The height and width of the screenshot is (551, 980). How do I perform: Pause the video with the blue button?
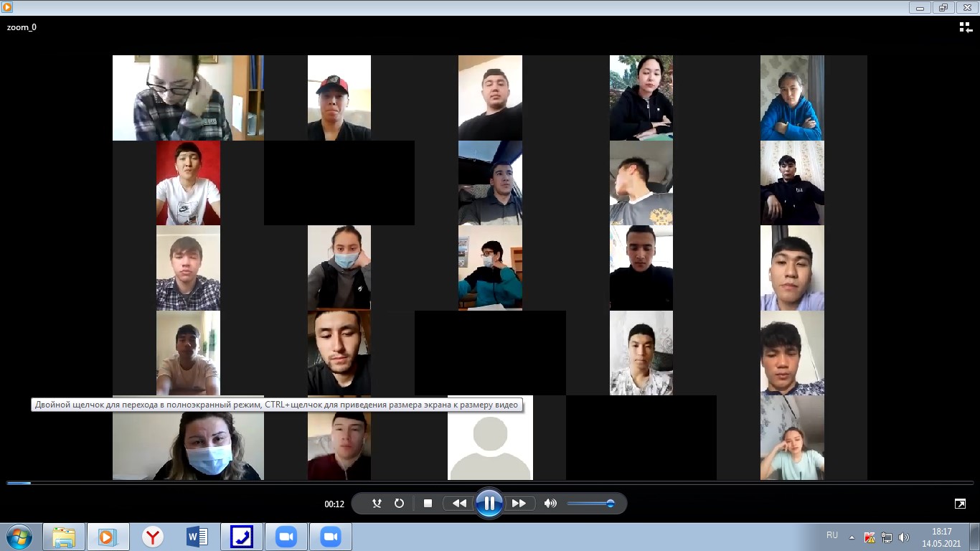[x=489, y=503]
